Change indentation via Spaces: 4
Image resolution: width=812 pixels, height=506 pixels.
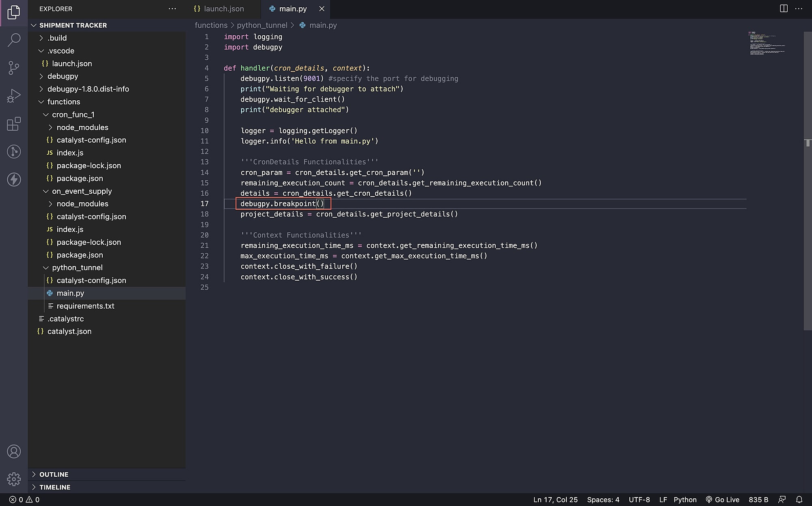[603, 500]
